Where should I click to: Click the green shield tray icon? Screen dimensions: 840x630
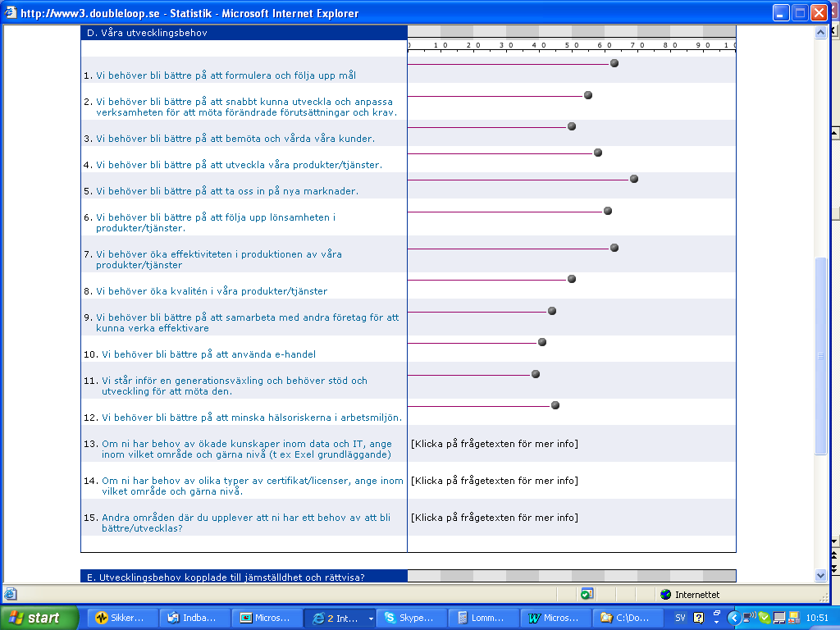[x=765, y=619]
